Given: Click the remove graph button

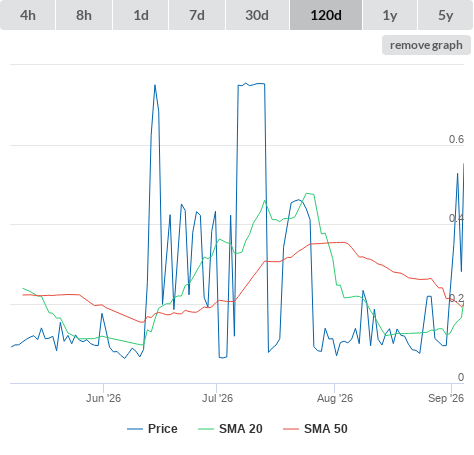Looking at the screenshot, I should click(426, 45).
